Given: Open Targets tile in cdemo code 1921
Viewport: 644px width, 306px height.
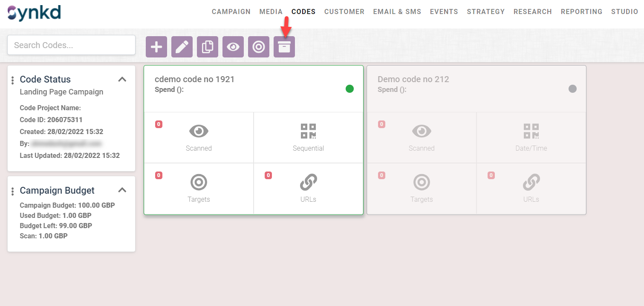Looking at the screenshot, I should pyautogui.click(x=199, y=188).
